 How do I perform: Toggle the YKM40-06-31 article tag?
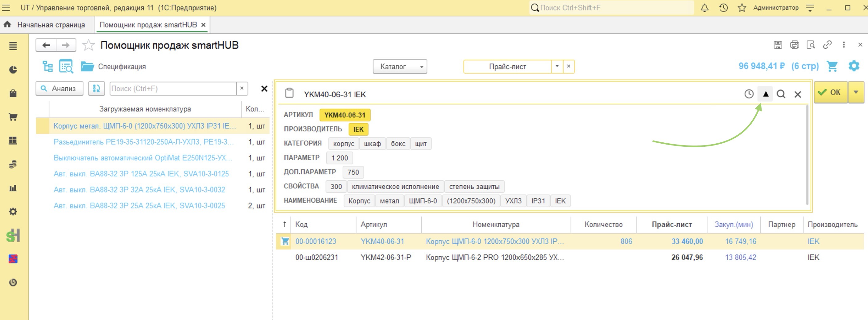(345, 115)
